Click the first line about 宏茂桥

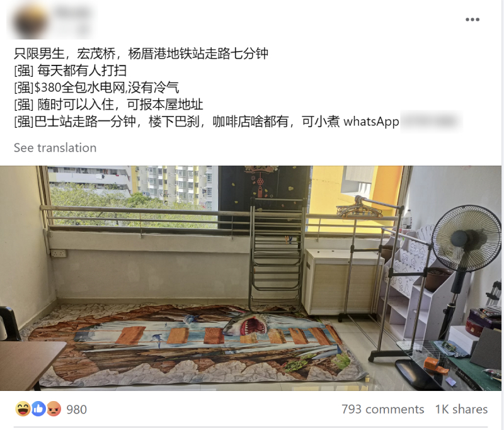(x=140, y=54)
